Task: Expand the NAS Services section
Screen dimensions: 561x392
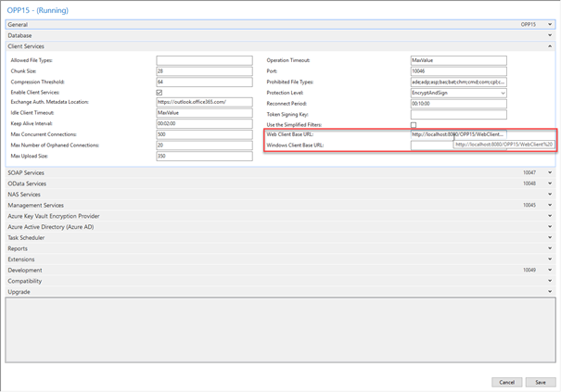Action: click(550, 195)
